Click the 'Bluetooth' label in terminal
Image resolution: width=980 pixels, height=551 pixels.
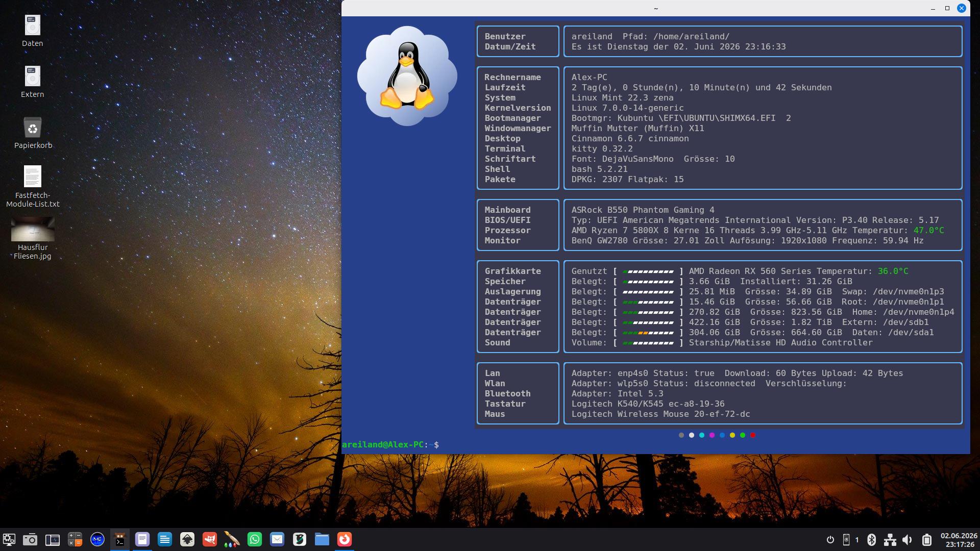pyautogui.click(x=507, y=394)
